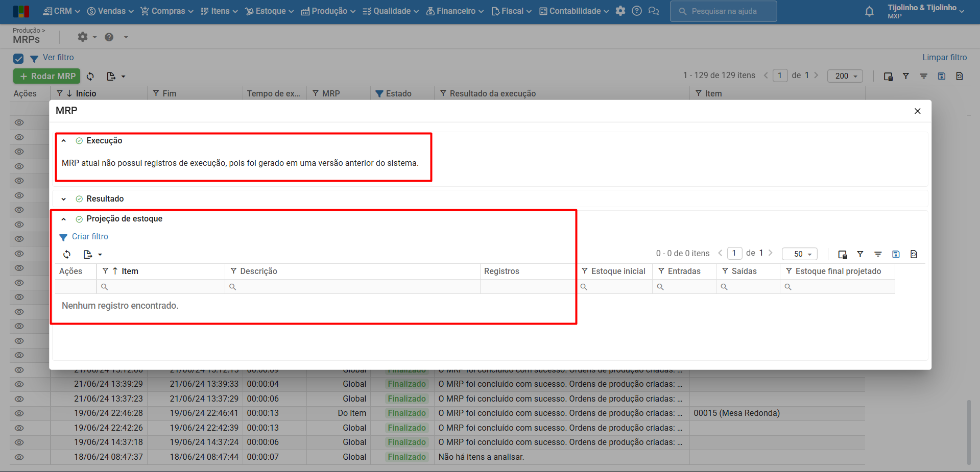Click the Ver filtro link

58,58
